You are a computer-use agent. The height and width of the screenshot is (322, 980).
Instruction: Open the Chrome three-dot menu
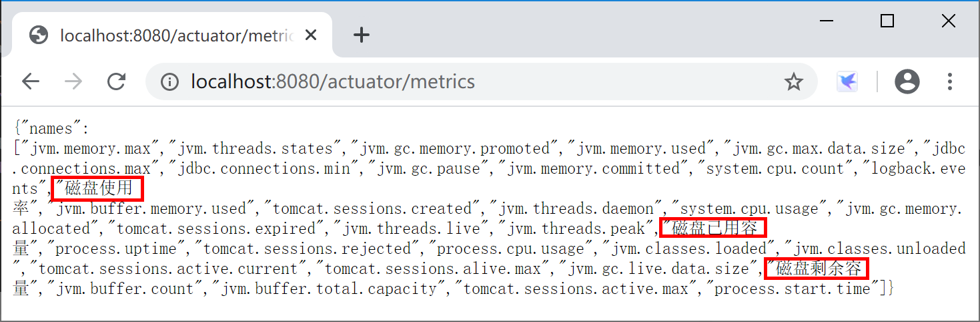pos(951,82)
